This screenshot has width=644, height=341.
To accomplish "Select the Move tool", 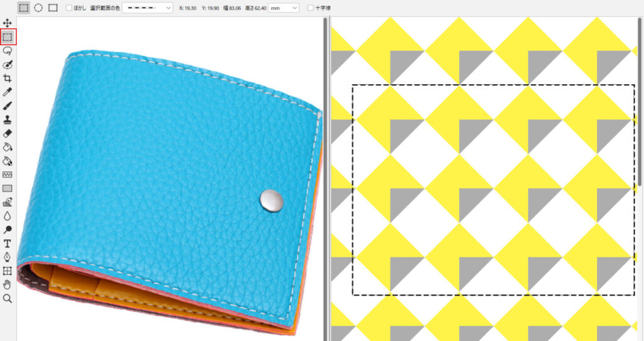I will [8, 23].
